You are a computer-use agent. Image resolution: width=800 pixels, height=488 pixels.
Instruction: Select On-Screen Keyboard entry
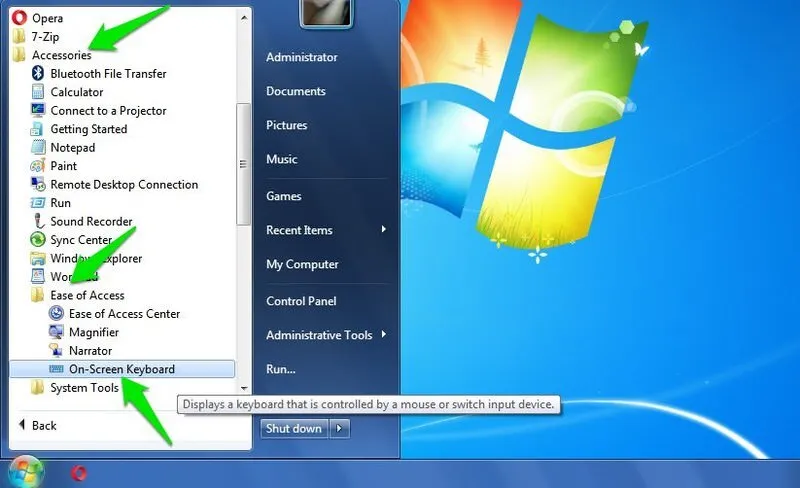click(121, 369)
